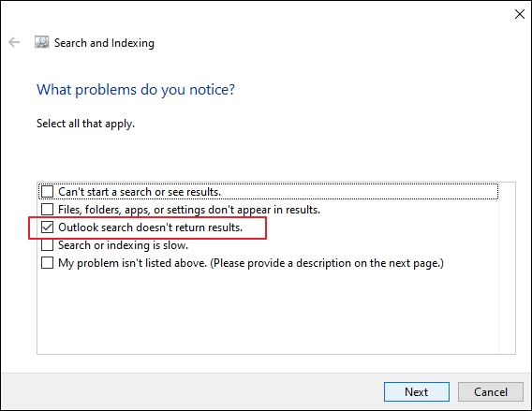This screenshot has width=532, height=411.
Task: Click empty space inside the problems list box
Action: pos(267,312)
